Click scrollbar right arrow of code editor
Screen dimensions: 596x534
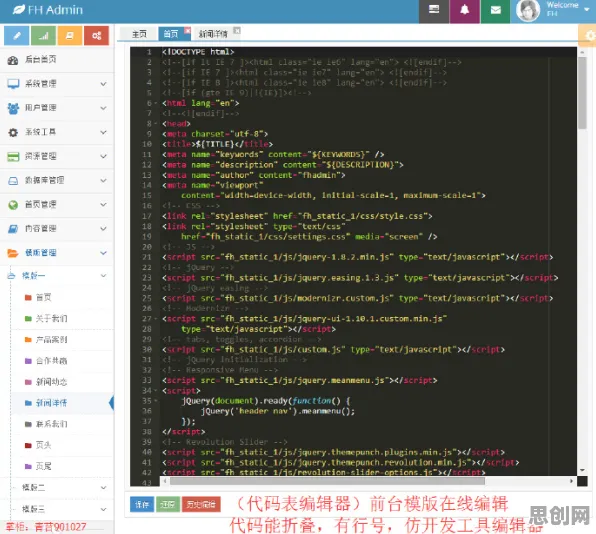[571, 481]
